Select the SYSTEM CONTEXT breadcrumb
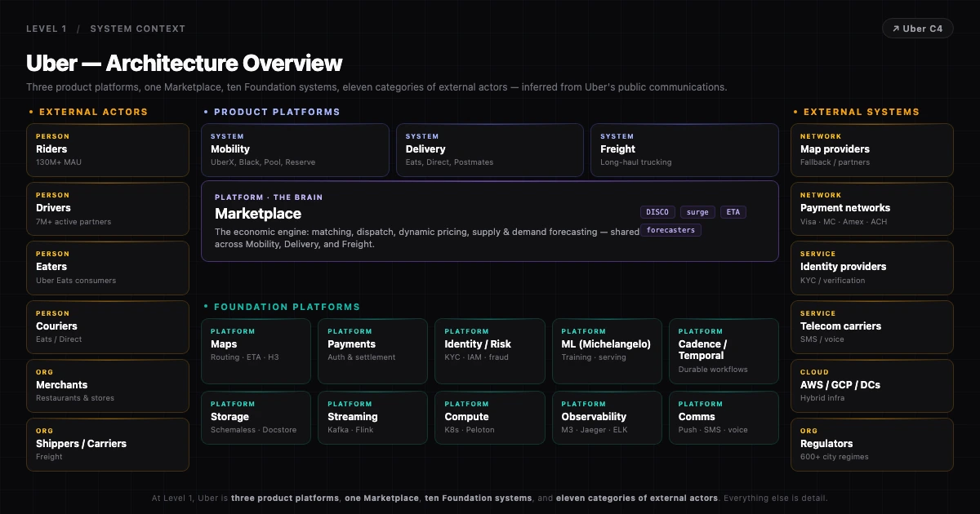980x514 pixels. 137,29
